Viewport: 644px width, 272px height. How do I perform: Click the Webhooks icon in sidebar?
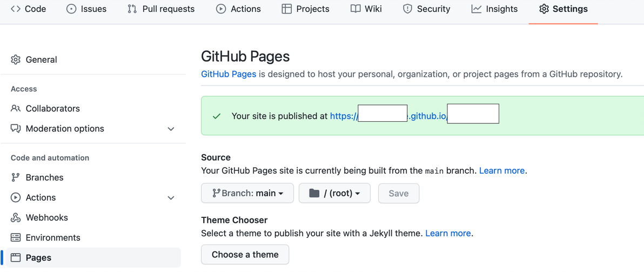16,217
